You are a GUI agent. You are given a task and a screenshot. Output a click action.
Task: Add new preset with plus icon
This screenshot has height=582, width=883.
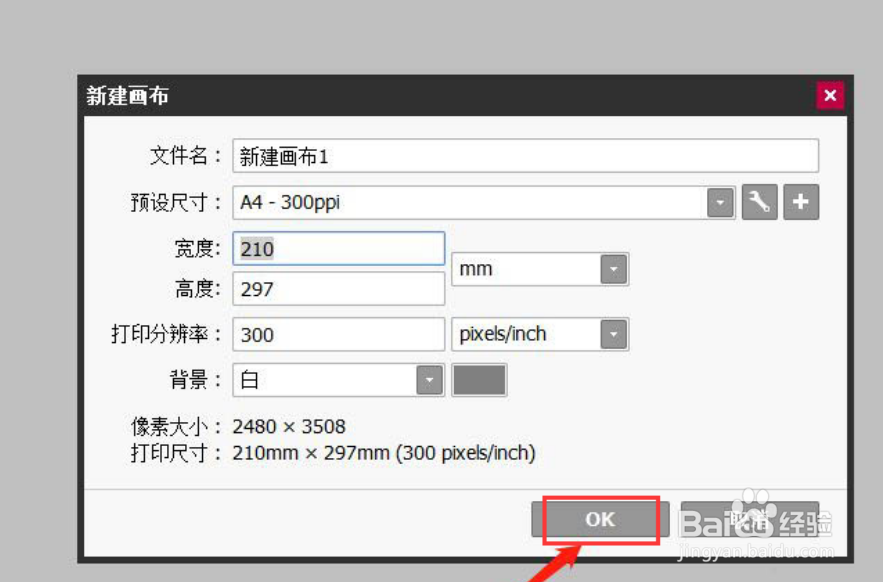pos(801,202)
